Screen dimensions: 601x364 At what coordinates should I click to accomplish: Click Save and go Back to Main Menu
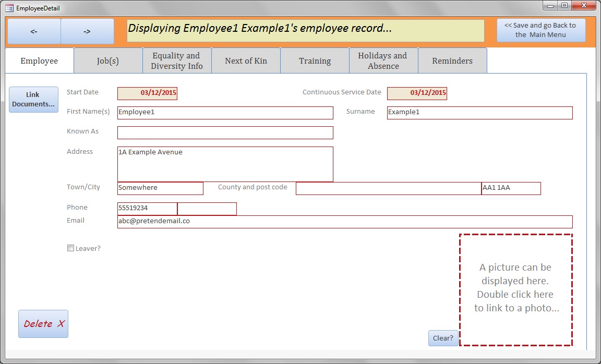pyautogui.click(x=540, y=30)
